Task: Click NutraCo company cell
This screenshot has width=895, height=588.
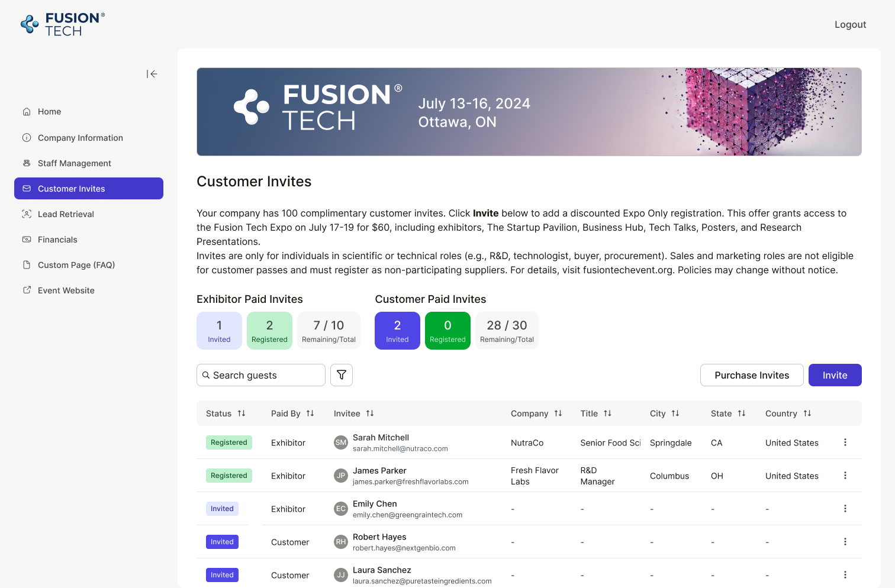Action: click(527, 443)
